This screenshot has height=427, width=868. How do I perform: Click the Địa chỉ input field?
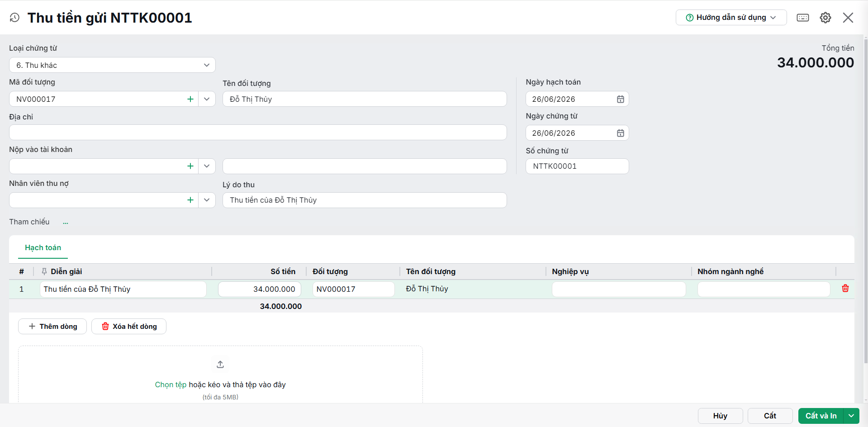(x=258, y=133)
